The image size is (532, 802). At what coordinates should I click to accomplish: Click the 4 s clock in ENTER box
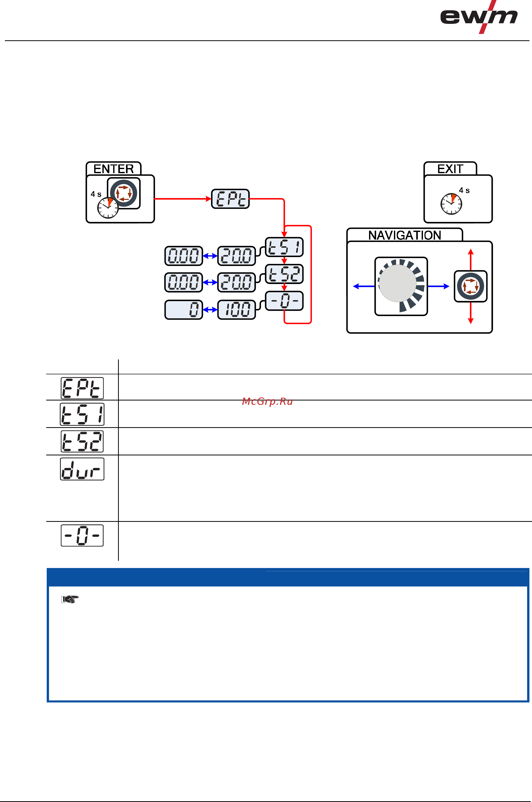coord(108,208)
